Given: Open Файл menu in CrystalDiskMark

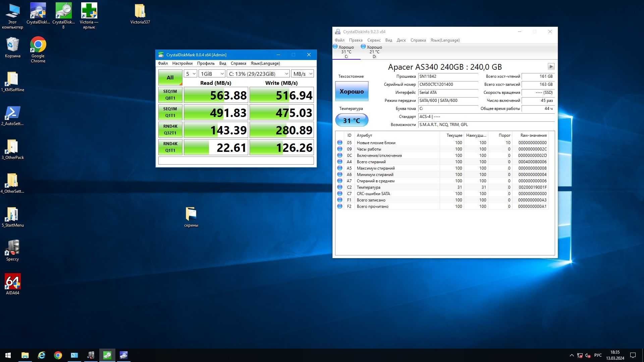Looking at the screenshot, I should [163, 63].
